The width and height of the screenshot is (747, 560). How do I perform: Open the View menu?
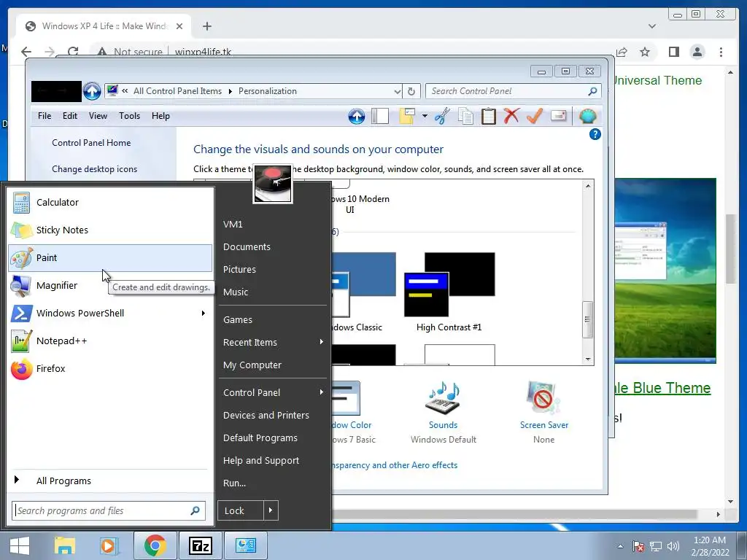click(x=98, y=116)
